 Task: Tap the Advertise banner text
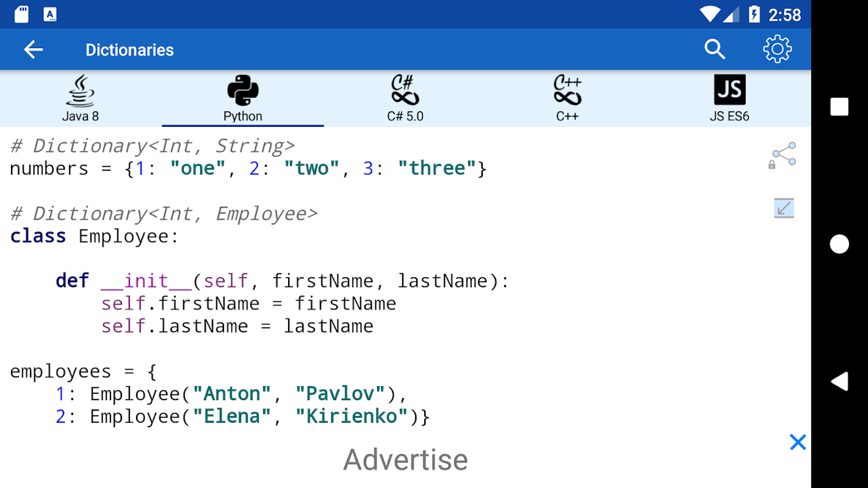tap(405, 459)
